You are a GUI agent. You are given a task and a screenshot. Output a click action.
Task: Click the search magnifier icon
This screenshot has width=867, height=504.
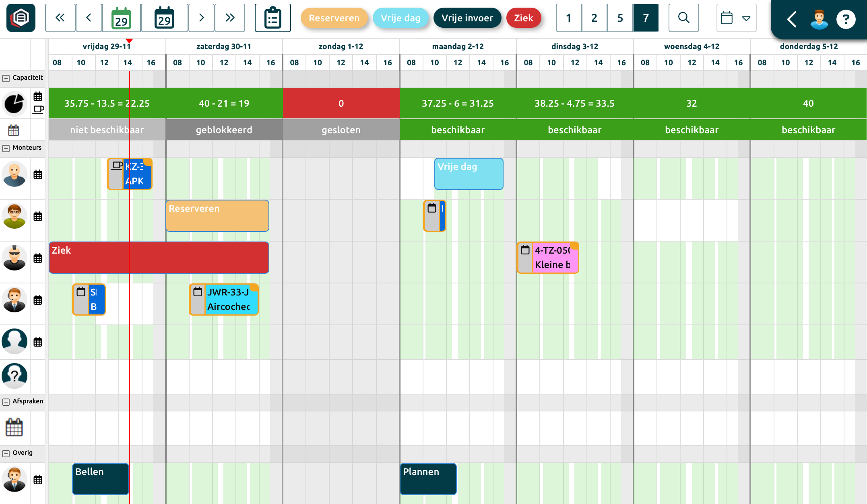[x=683, y=18]
